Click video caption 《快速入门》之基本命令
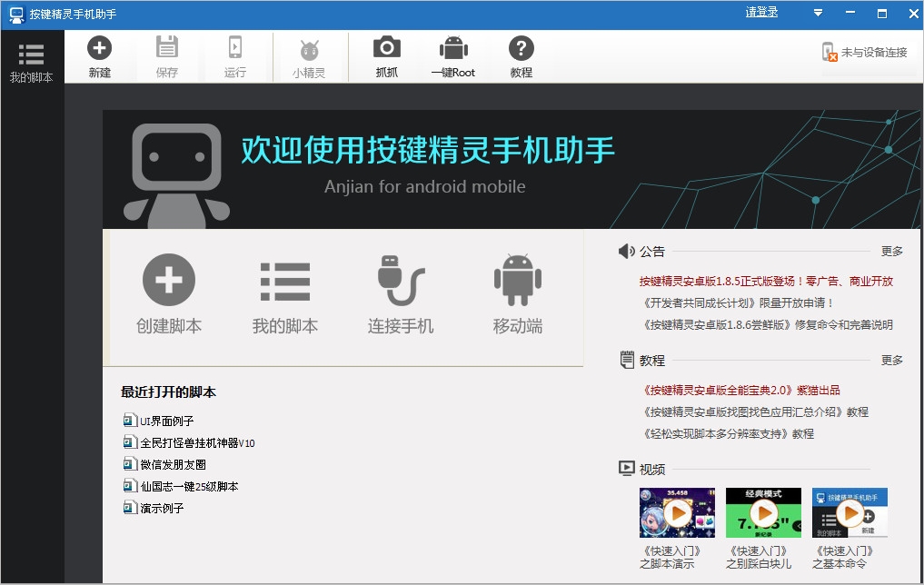Image resolution: width=924 pixels, height=585 pixels. click(844, 558)
